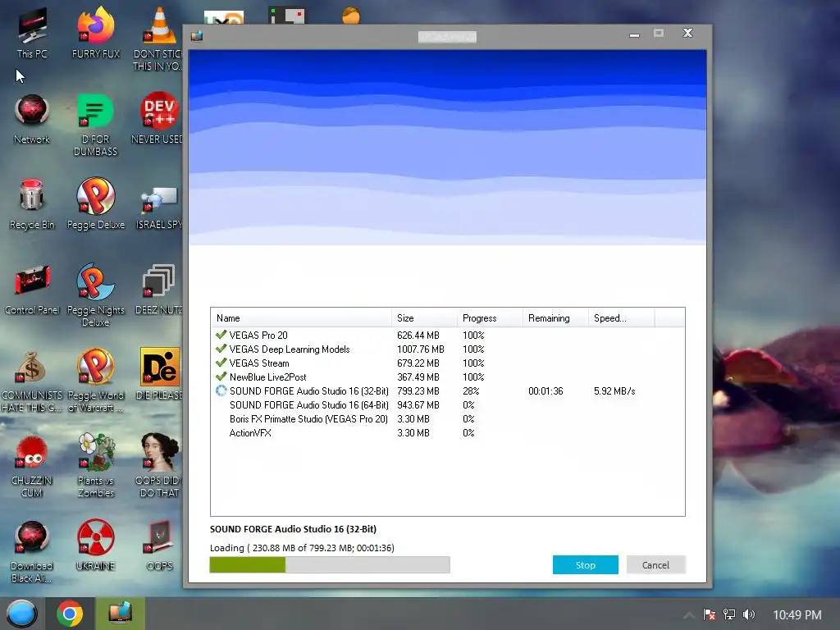Launch Peggle Deluxe shortcut

tap(95, 204)
